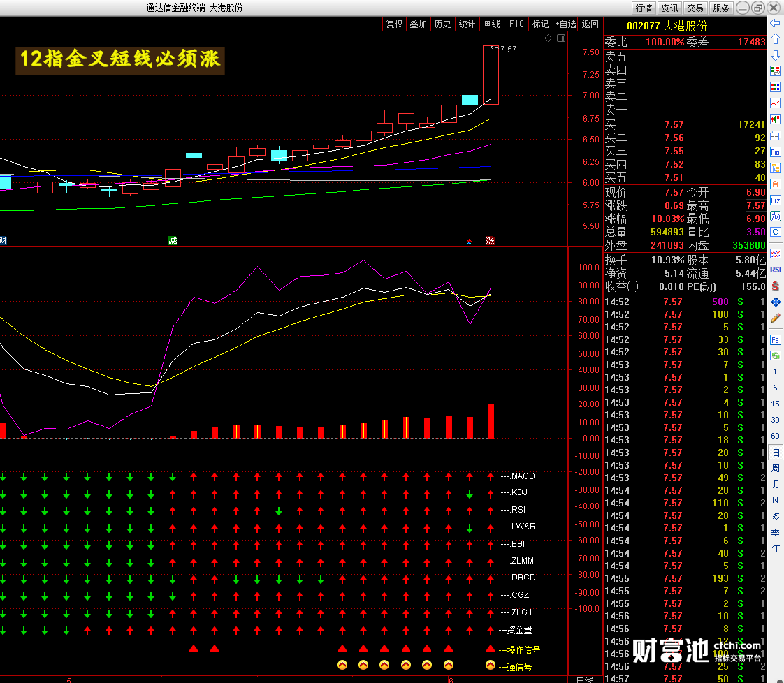Switch to weekly 周 period

click(776, 468)
